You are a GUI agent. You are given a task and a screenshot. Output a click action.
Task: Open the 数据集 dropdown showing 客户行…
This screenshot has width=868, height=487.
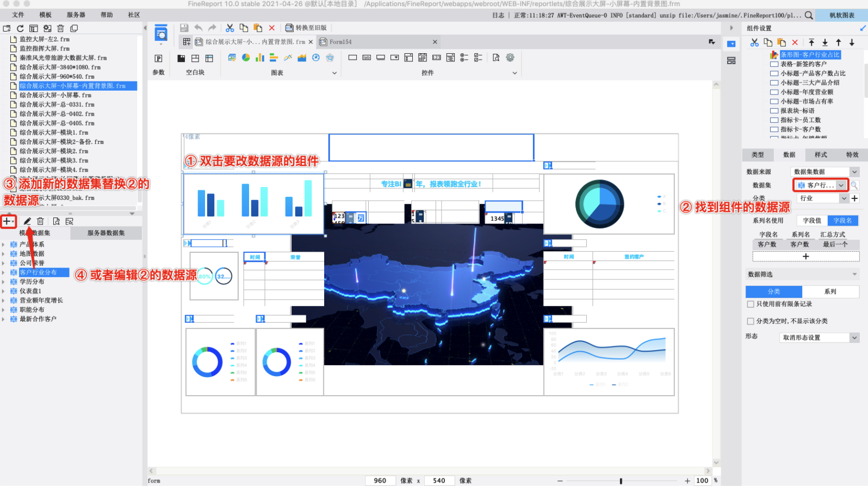point(820,185)
